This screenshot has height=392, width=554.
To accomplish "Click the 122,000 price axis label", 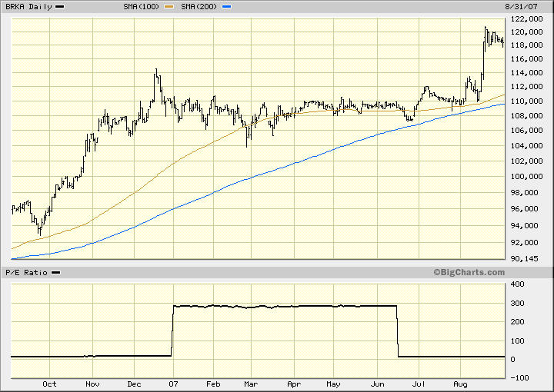I will 527,18.
